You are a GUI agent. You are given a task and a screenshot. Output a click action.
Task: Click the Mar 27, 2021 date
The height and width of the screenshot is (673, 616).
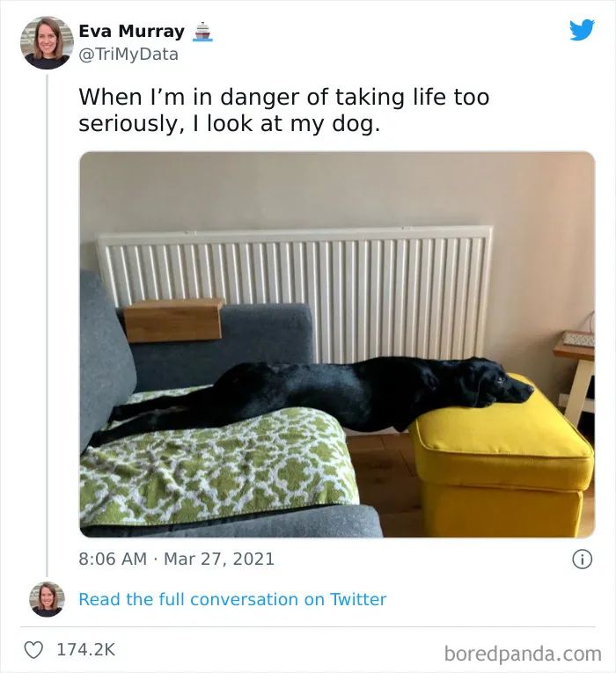point(219,559)
